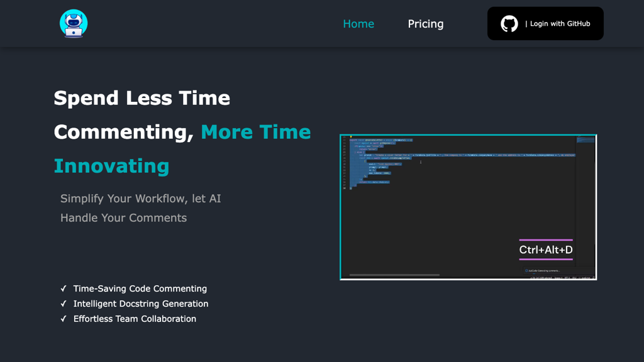Select the Effortless Team Collaboration feature text
Image resolution: width=644 pixels, height=362 pixels.
pyautogui.click(x=135, y=319)
